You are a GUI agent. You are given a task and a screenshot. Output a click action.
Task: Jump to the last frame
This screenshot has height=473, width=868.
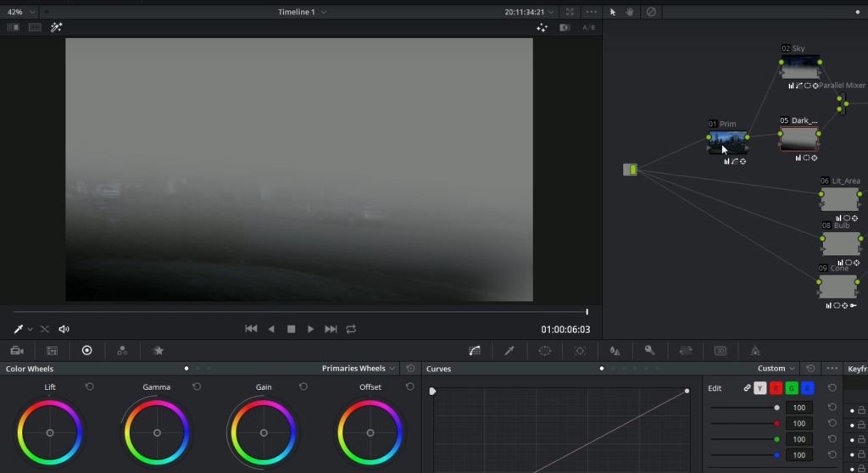[331, 329]
